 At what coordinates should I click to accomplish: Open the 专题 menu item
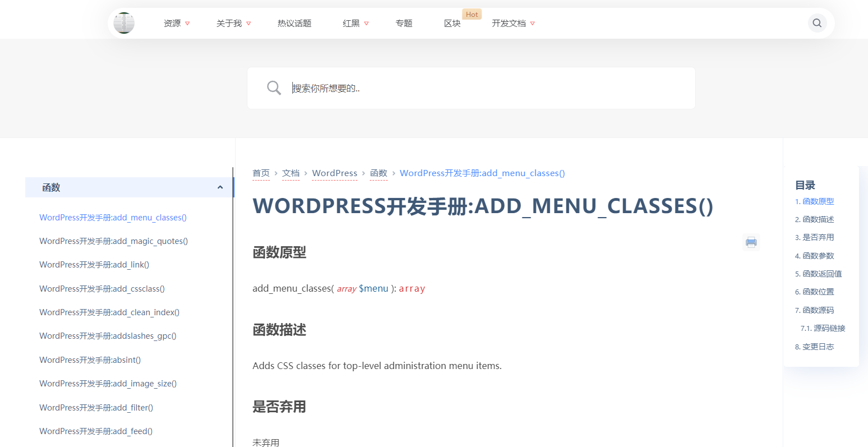click(x=404, y=24)
